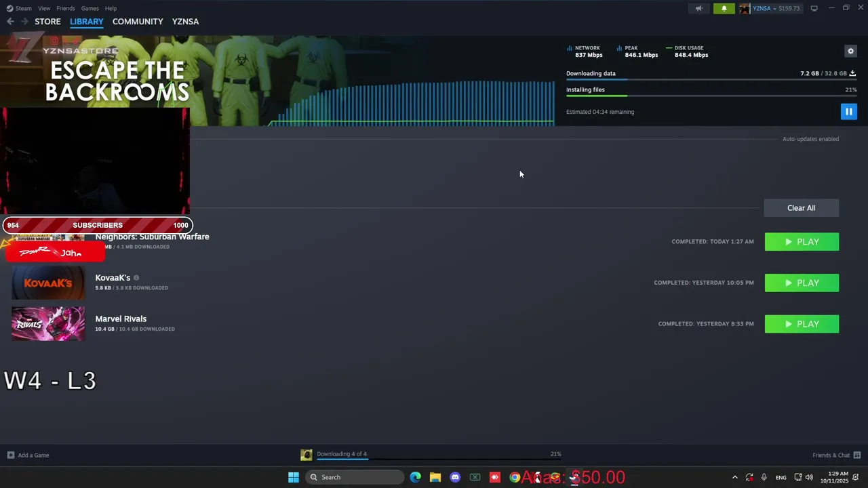Viewport: 868px width, 488px height.
Task: Click KovaaK's orange thumbnail
Action: pyautogui.click(x=48, y=283)
